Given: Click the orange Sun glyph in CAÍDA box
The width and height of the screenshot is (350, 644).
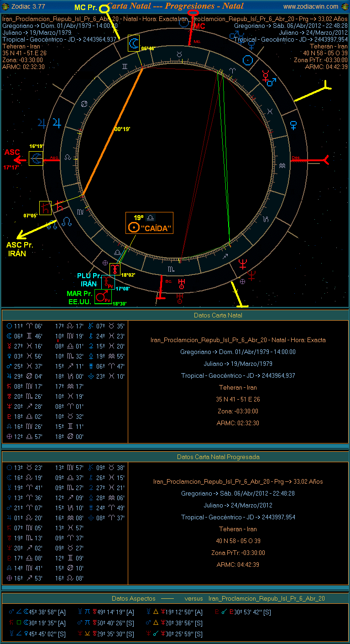Looking at the screenshot, I should (x=133, y=227).
